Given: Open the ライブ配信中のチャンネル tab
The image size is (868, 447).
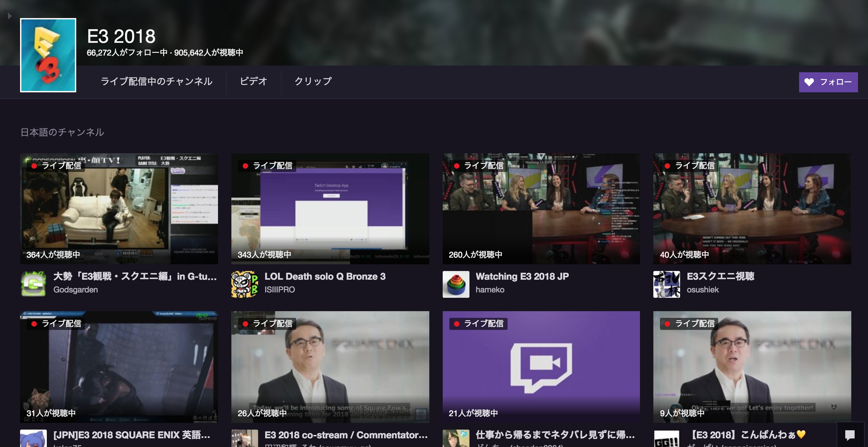Looking at the screenshot, I should [157, 81].
